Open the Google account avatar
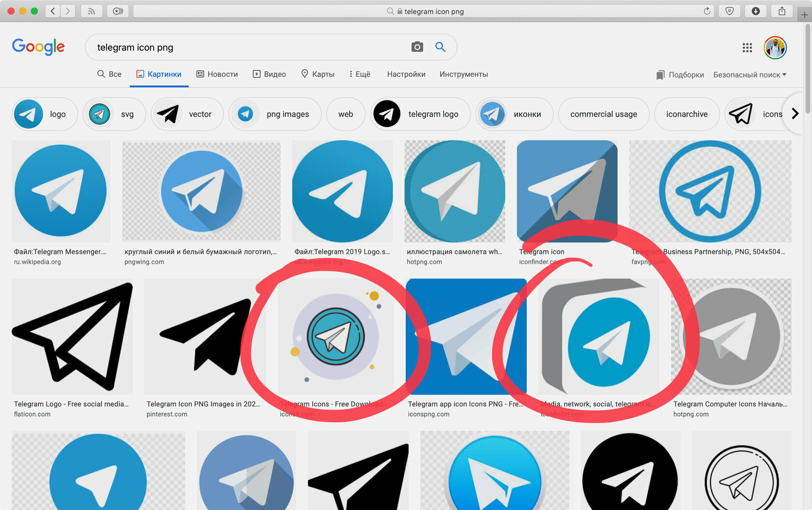The image size is (812, 510). (775, 47)
